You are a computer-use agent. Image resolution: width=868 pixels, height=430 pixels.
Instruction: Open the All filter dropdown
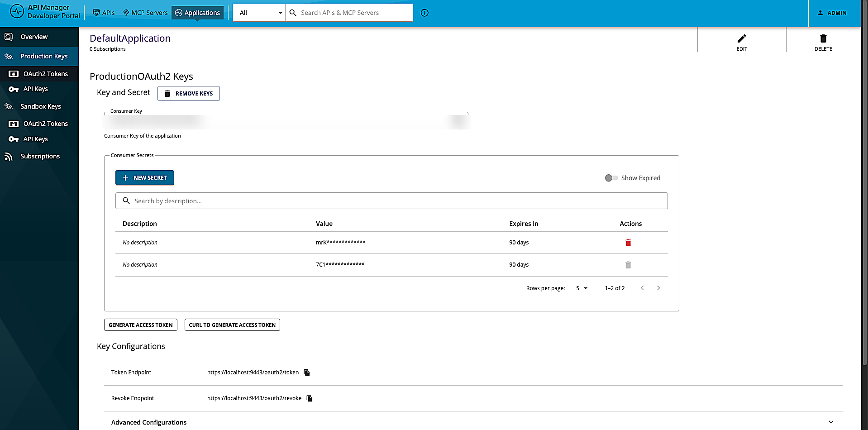(x=259, y=13)
